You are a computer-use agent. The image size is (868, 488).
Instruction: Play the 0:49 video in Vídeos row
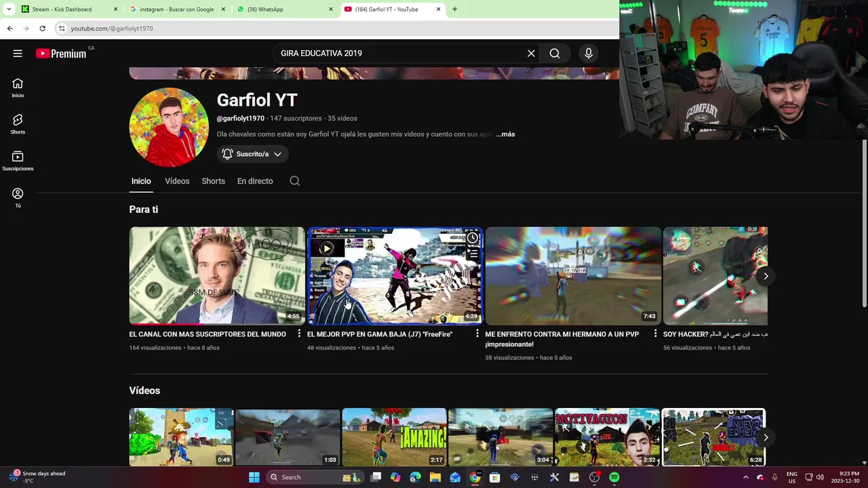point(181,437)
